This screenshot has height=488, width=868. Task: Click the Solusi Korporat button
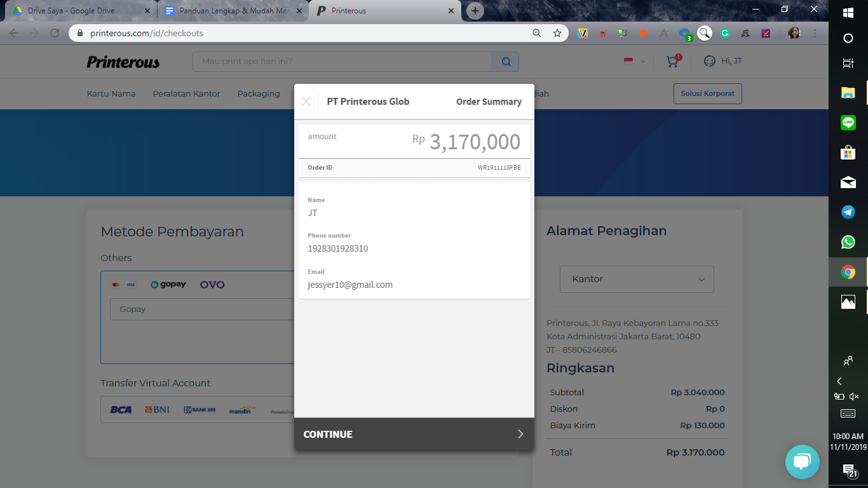(x=707, y=93)
